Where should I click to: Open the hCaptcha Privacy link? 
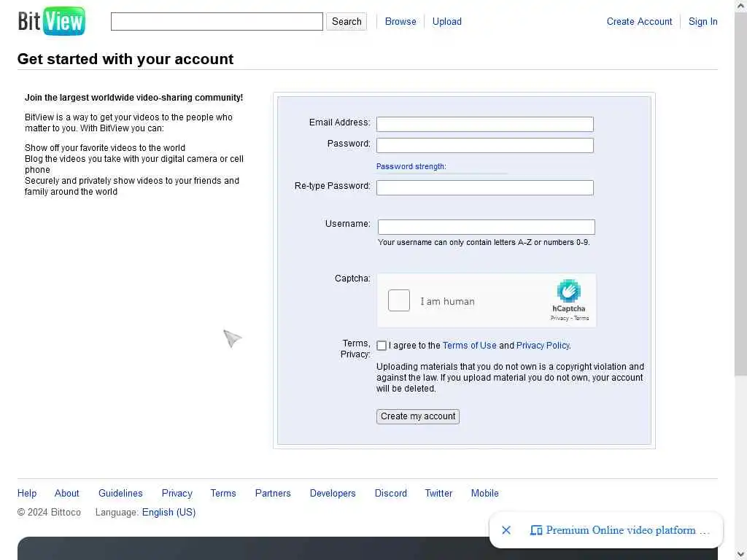(560, 318)
